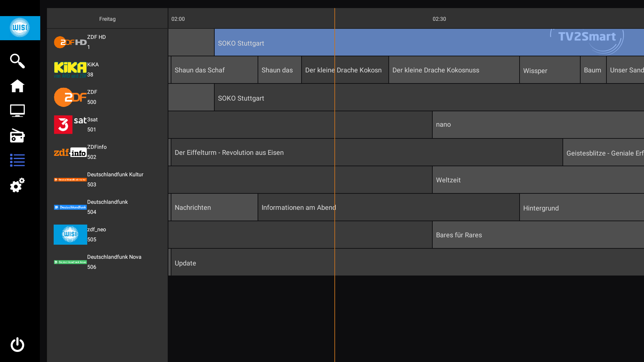Select the program guide list icon

tap(17, 160)
